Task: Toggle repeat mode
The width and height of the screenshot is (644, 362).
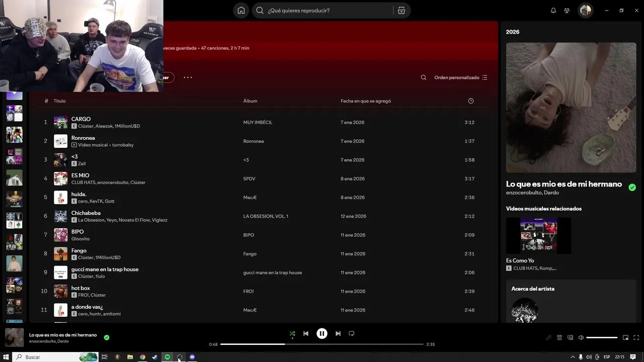Action: coord(352,333)
